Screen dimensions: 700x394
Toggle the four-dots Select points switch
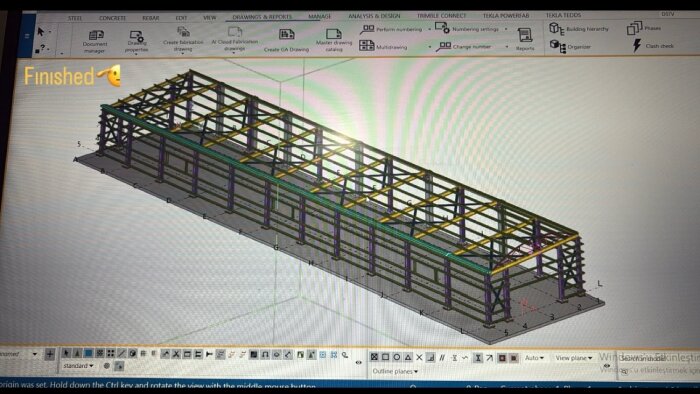coord(110,353)
